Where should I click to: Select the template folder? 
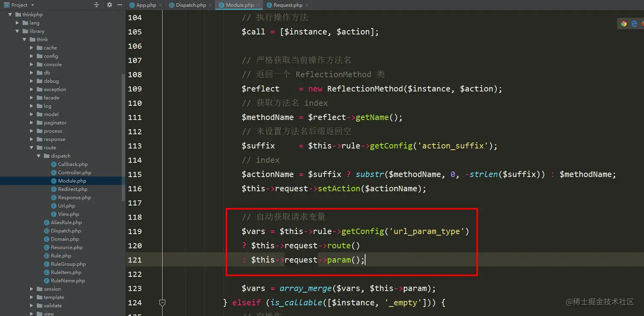click(x=54, y=297)
